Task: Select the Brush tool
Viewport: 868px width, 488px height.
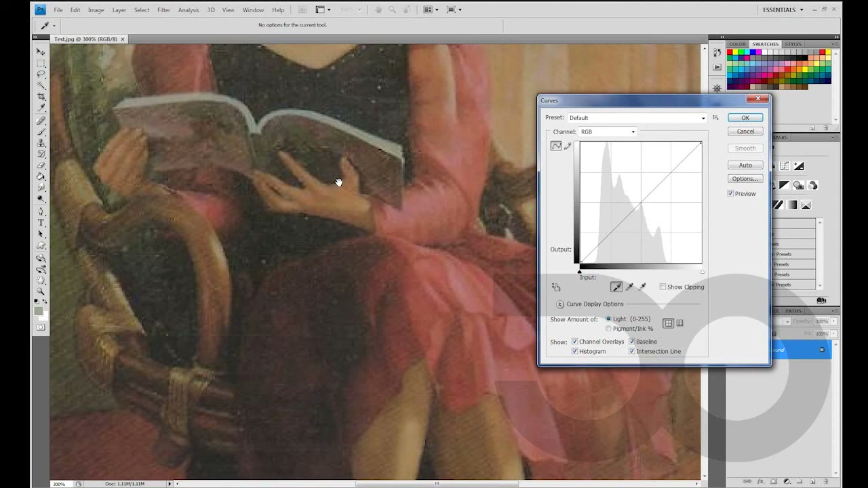Action: [x=41, y=132]
